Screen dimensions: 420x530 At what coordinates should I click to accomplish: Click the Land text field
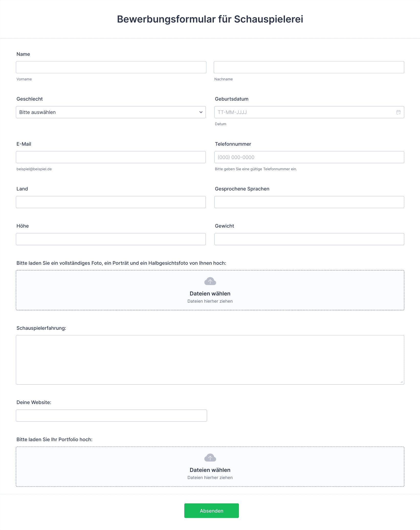(111, 202)
